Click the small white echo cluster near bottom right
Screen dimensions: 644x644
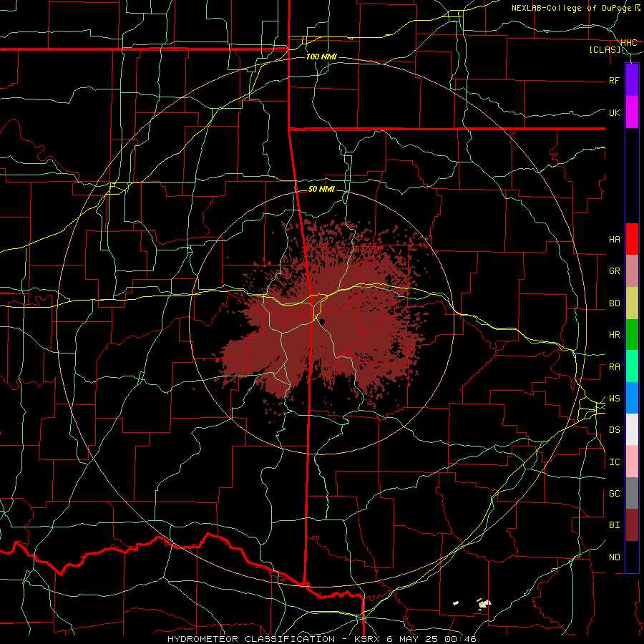484,603
